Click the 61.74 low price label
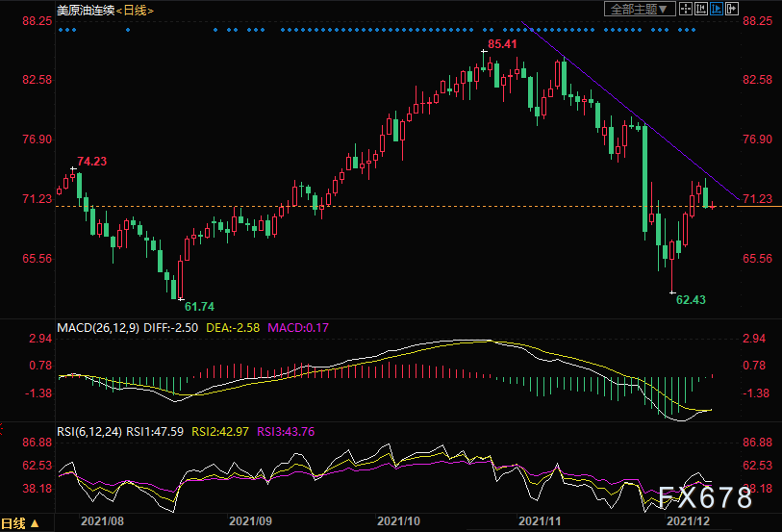 199,307
